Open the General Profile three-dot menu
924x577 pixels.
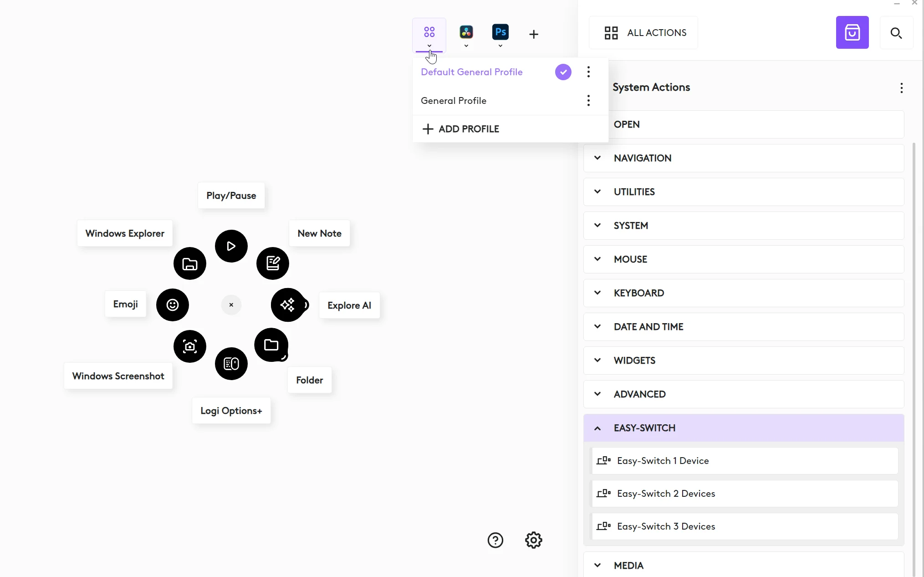click(x=588, y=101)
